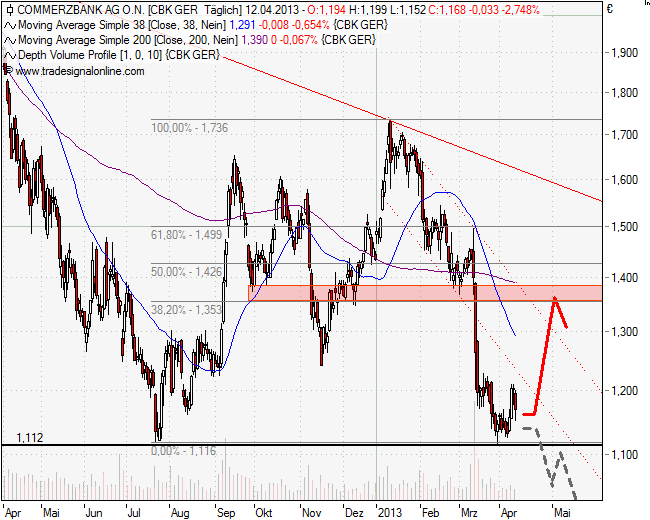Screen dimensions: 650x520
Task: Click the euro currency symbol on the price axis
Action: pyautogui.click(x=609, y=9)
